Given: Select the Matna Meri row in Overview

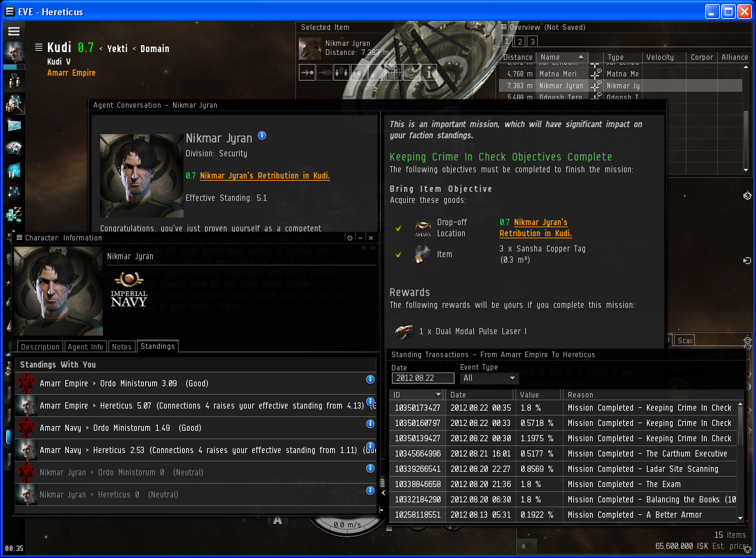Looking at the screenshot, I should [620, 74].
